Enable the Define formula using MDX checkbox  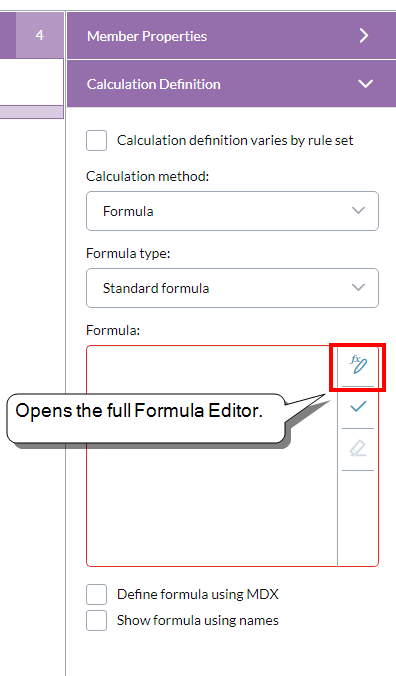pos(97,595)
